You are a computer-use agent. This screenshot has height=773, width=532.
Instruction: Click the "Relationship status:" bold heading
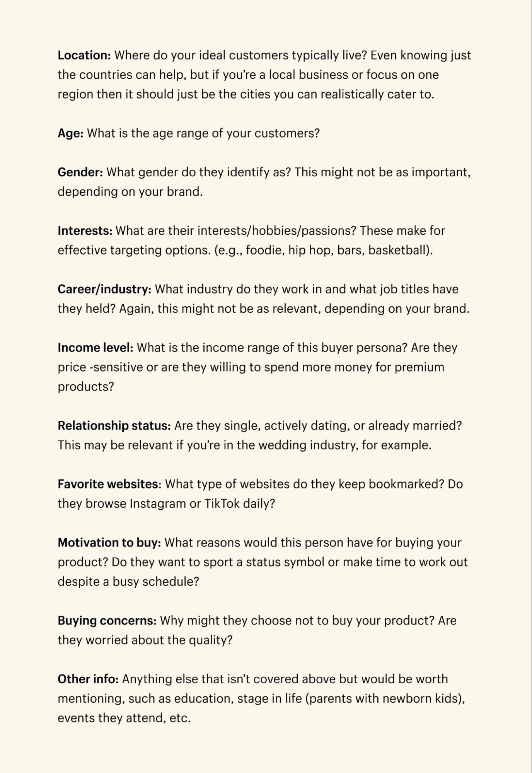pos(114,426)
